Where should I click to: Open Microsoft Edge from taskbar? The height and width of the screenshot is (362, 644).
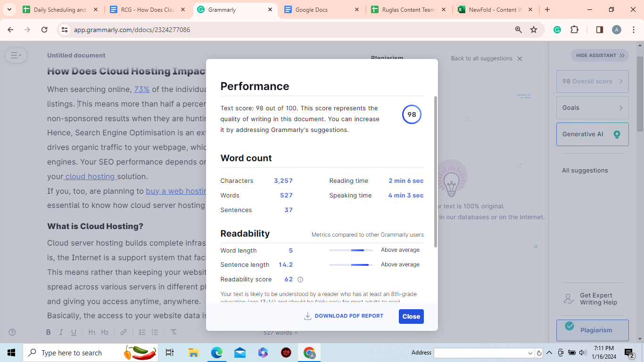(216, 353)
